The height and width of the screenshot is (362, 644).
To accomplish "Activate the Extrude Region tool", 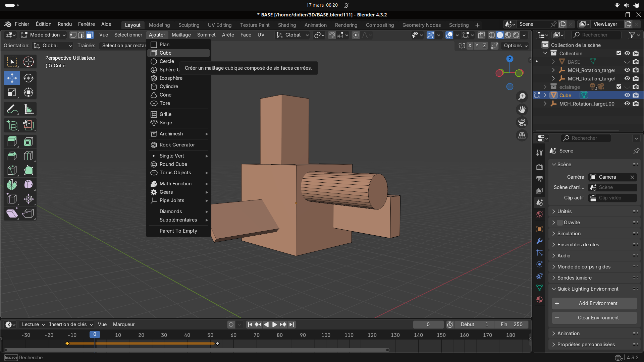I will click(12, 142).
